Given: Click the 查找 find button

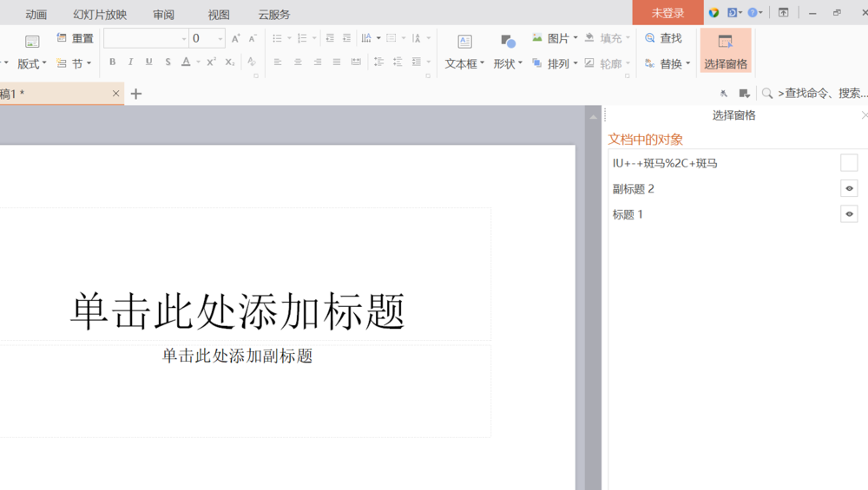Looking at the screenshot, I should pos(663,38).
